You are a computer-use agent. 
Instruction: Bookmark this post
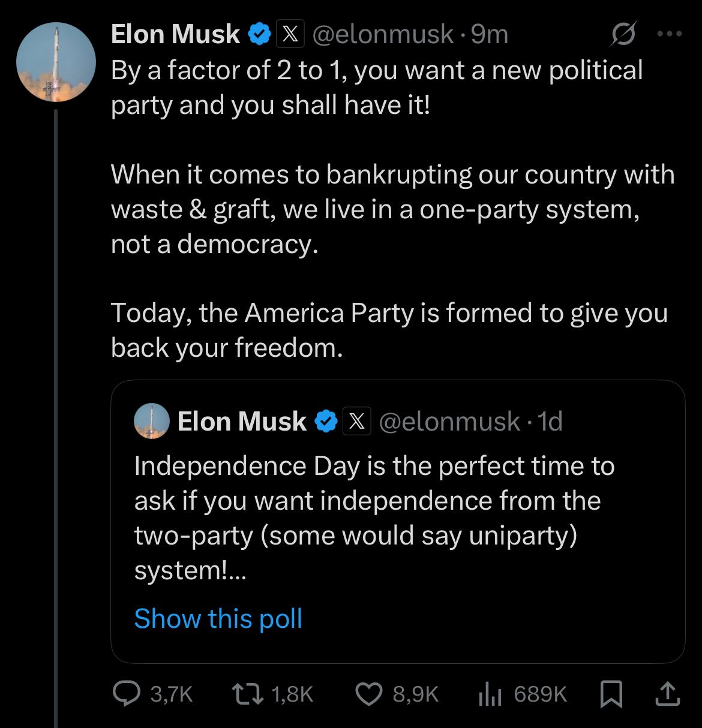point(611,694)
